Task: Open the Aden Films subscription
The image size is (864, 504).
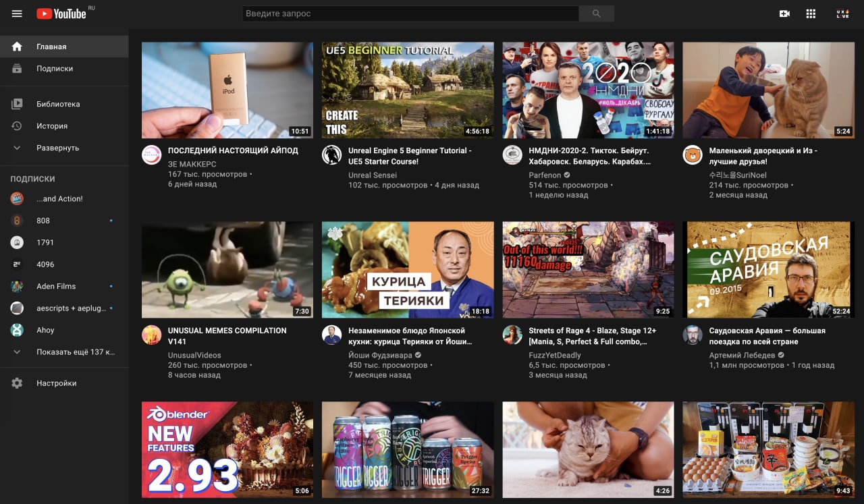Action: pos(64,286)
